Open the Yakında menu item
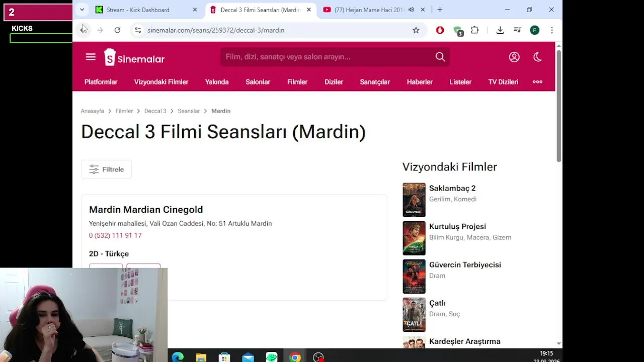 tap(217, 82)
